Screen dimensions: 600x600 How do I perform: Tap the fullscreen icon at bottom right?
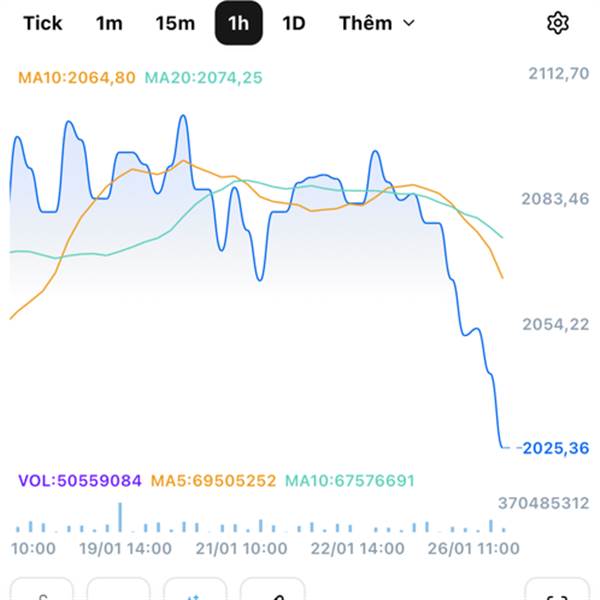click(556, 591)
